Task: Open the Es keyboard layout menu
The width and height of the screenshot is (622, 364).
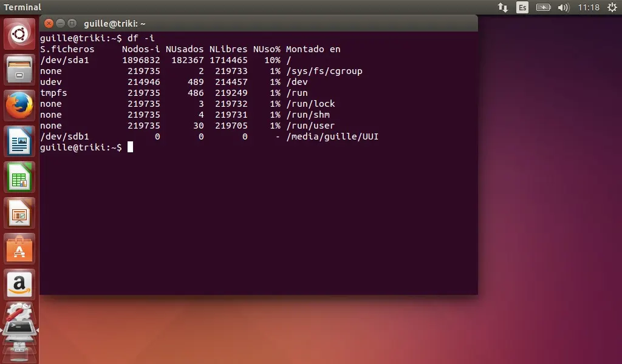Action: [522, 7]
